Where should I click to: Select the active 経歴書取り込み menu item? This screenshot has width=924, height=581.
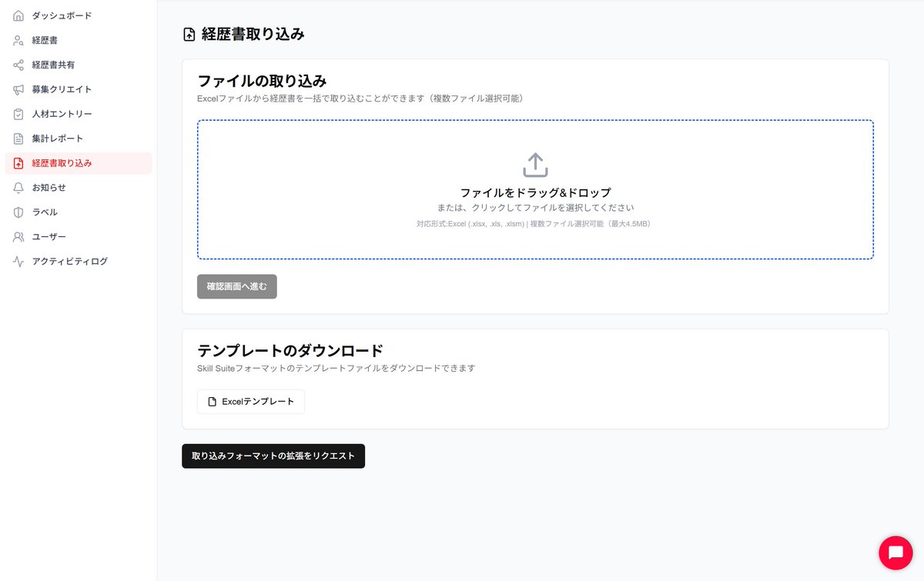coord(79,163)
